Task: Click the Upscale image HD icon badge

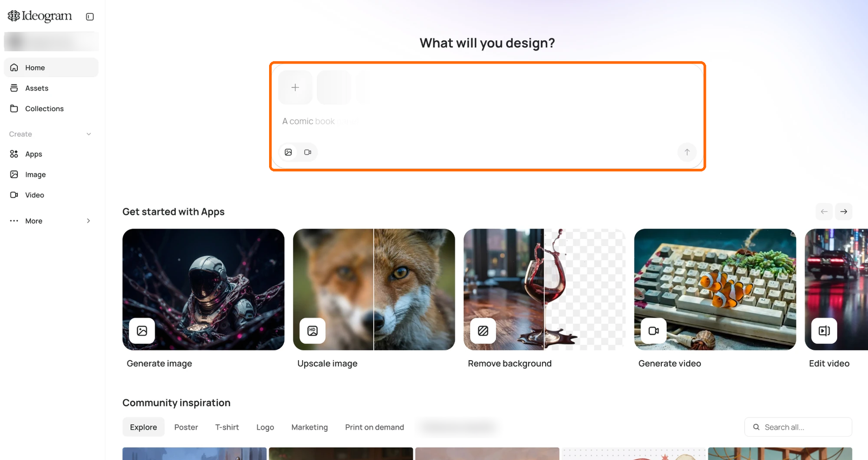Action: (312, 331)
